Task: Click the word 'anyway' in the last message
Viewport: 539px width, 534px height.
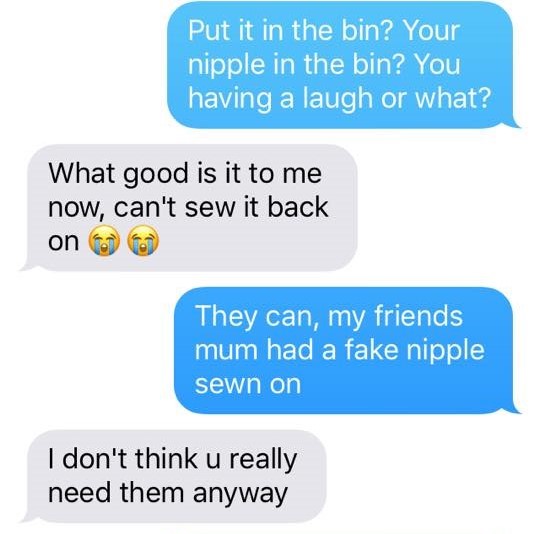Action: click(x=240, y=494)
